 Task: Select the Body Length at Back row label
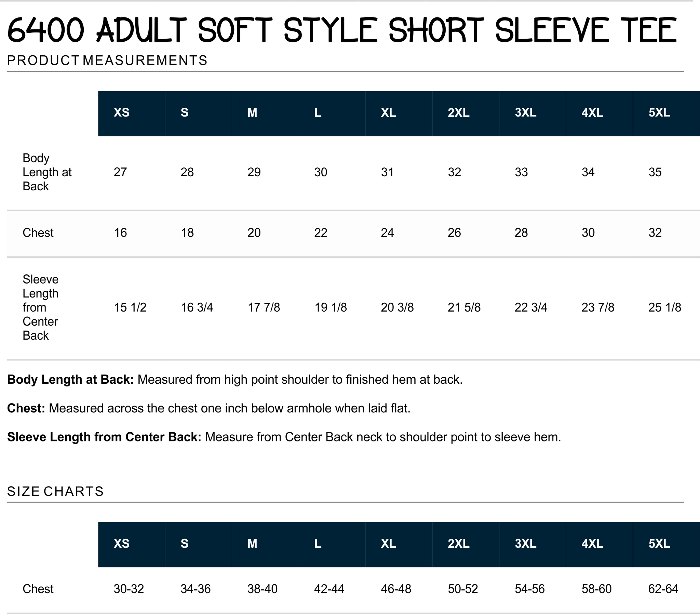click(x=47, y=172)
